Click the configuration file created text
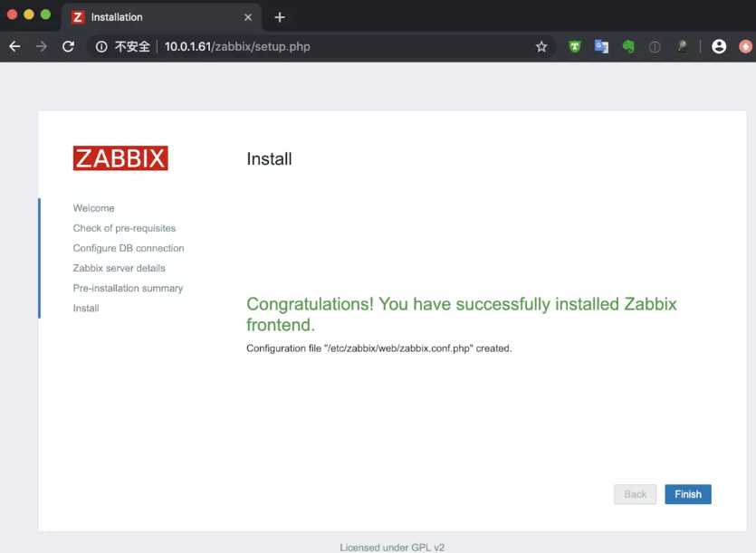756x553 pixels. [379, 348]
